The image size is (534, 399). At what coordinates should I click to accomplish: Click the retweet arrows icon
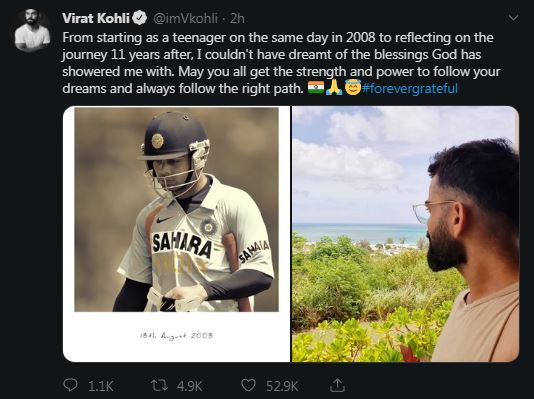pos(159,385)
